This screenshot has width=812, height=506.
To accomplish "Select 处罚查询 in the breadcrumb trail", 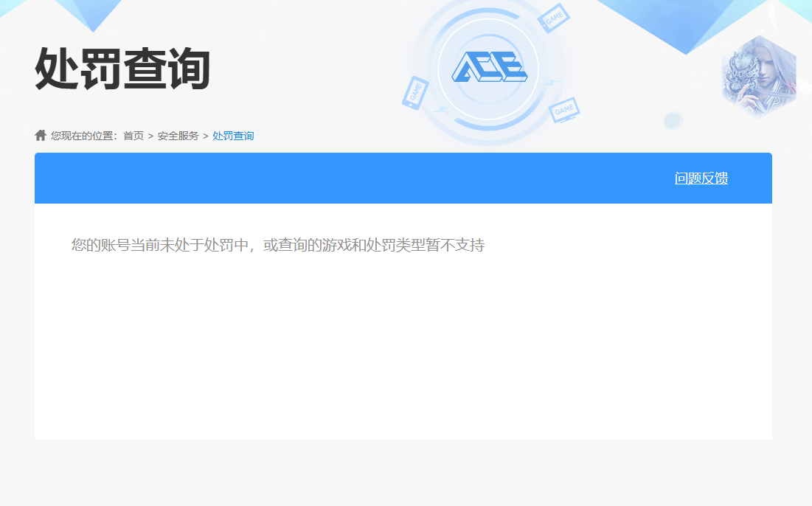I will click(232, 136).
